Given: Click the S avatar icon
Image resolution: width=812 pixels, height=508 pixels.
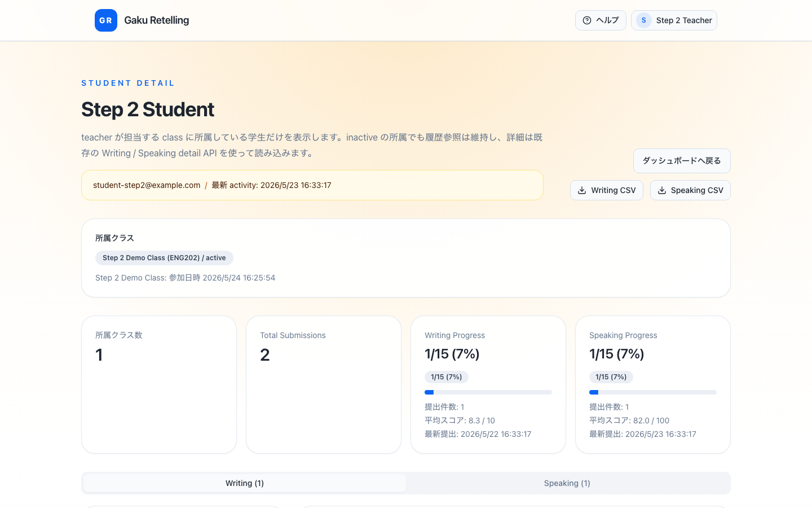Looking at the screenshot, I should click(x=644, y=20).
